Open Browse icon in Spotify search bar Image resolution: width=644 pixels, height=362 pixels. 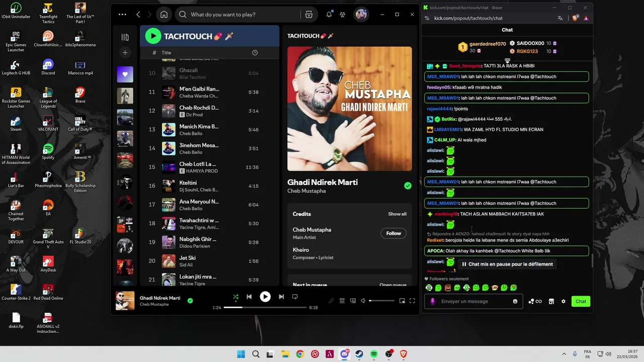click(x=309, y=15)
